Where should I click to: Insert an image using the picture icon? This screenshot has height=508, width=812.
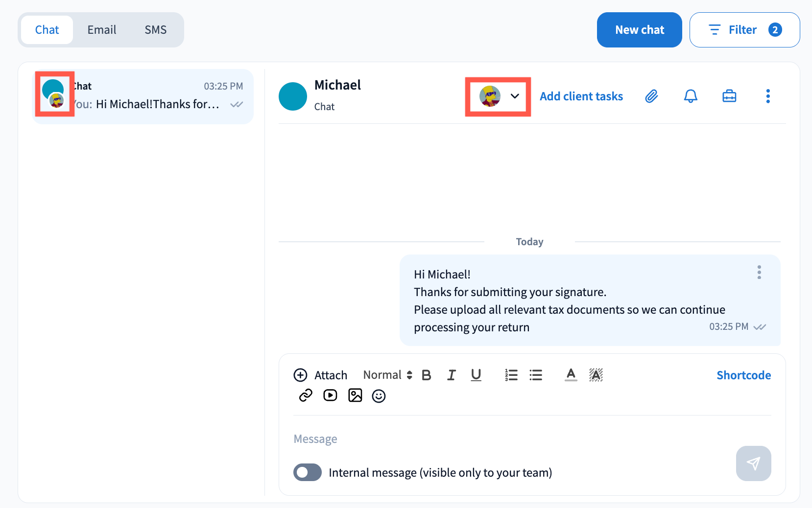355,395
